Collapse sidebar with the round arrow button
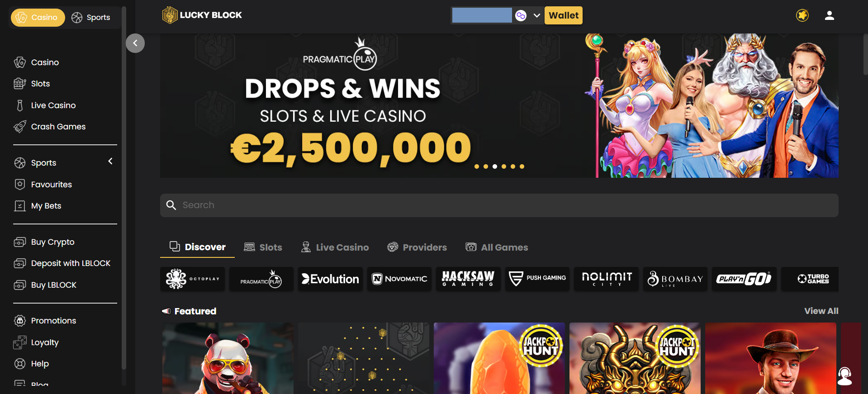868x394 pixels. [x=135, y=43]
